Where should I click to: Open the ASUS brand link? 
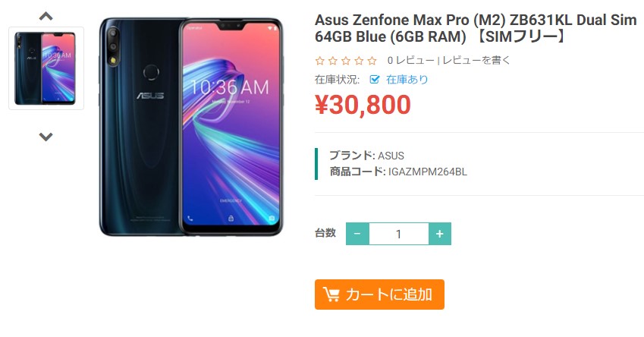[x=391, y=156]
